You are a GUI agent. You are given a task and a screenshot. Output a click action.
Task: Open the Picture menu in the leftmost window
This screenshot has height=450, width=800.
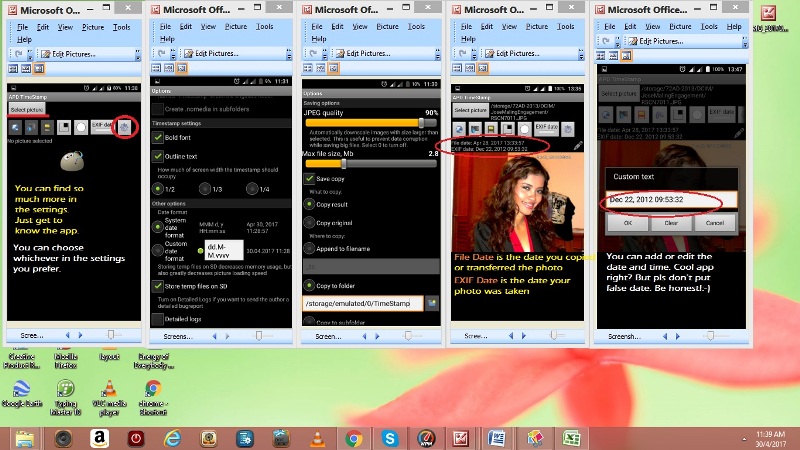click(x=92, y=27)
